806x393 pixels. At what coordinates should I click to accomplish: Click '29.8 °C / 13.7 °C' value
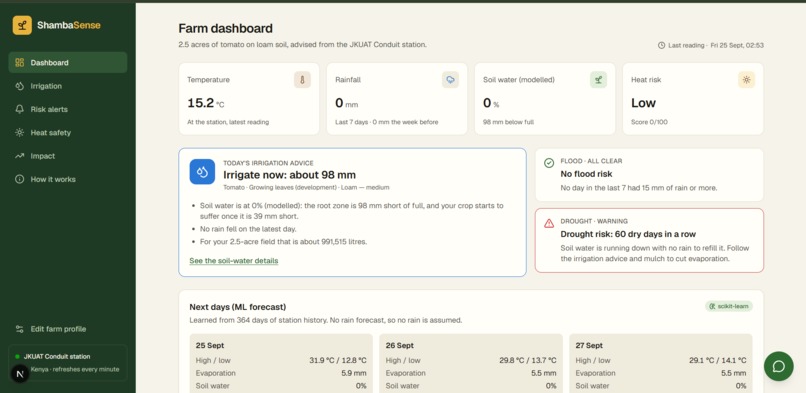528,361
